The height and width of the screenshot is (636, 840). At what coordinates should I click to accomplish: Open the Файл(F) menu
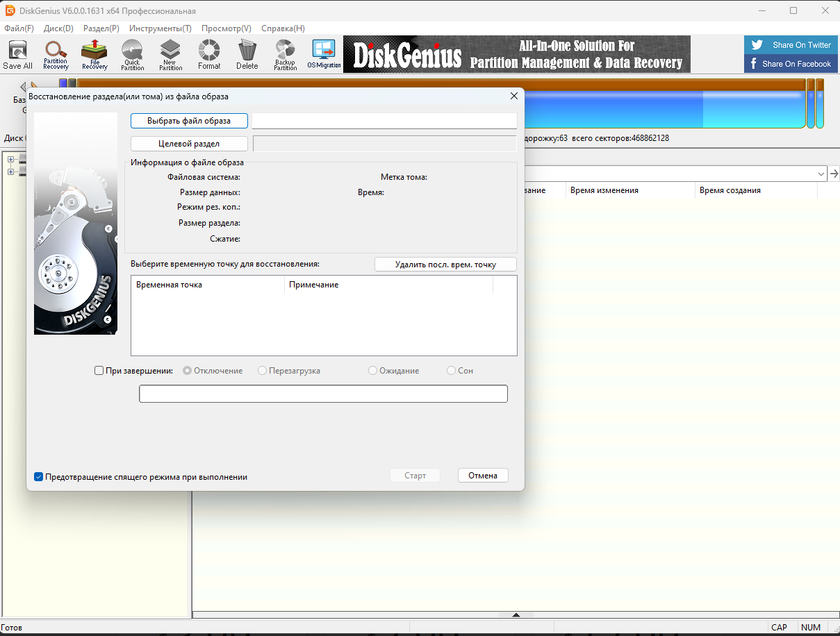[19, 28]
